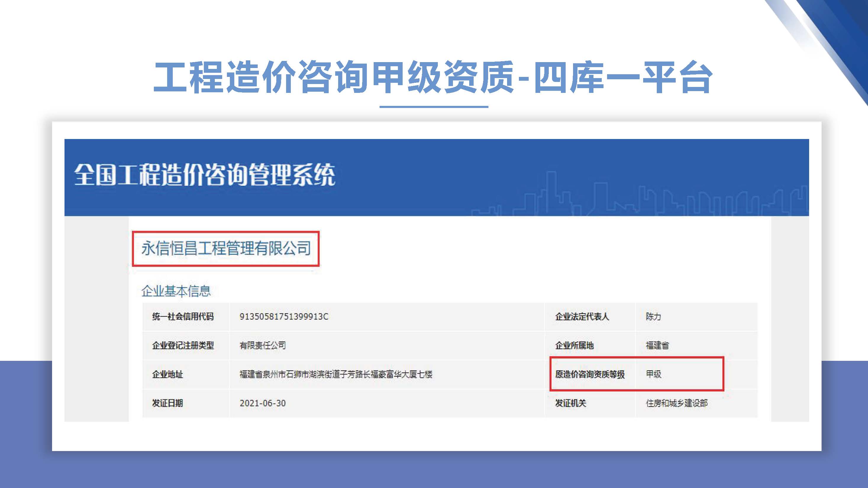Viewport: 868px width, 488px height.
Task: Click the 企业登记注册类型 label
Action: [183, 345]
